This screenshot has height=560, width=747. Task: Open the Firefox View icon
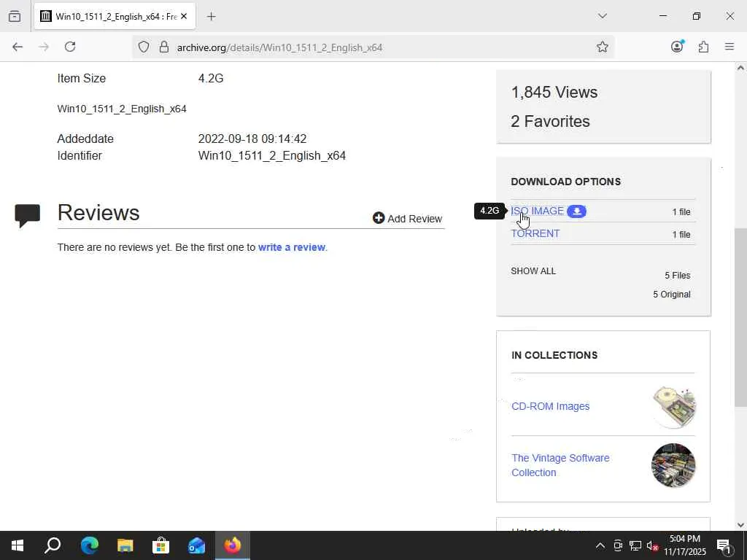click(15, 16)
